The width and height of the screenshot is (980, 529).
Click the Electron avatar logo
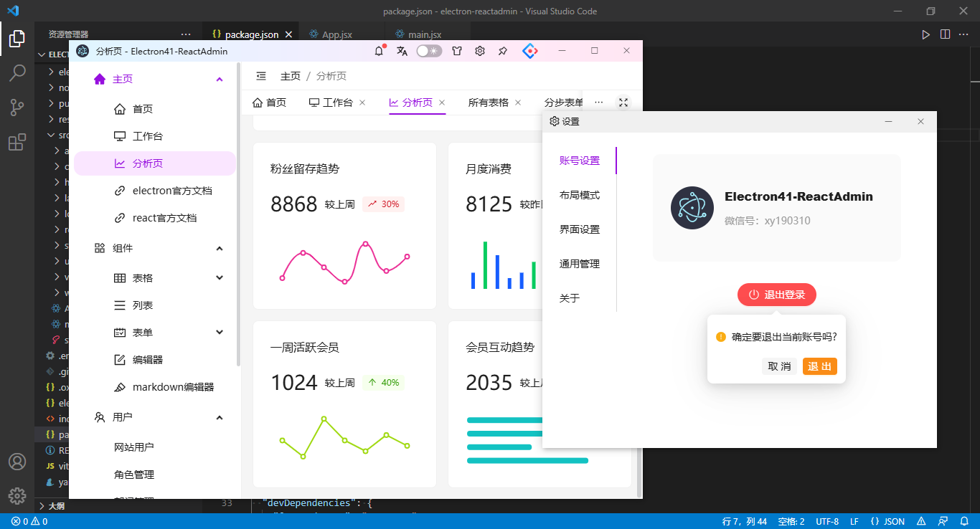[x=692, y=208]
